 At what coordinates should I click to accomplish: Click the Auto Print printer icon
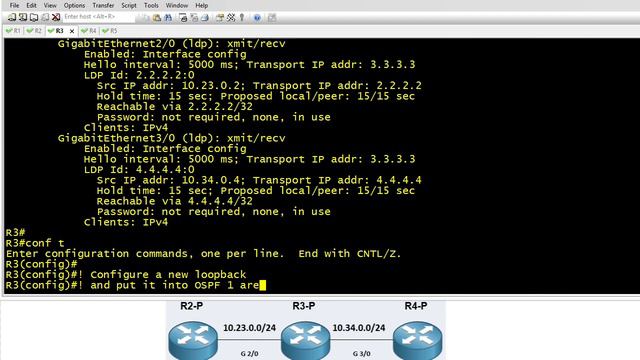(205, 18)
